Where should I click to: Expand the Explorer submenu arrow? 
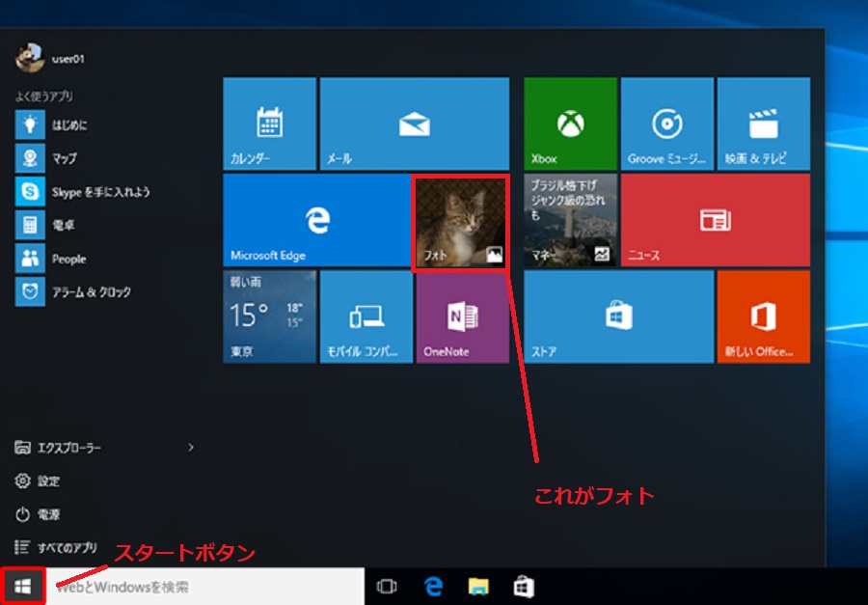click(x=191, y=447)
